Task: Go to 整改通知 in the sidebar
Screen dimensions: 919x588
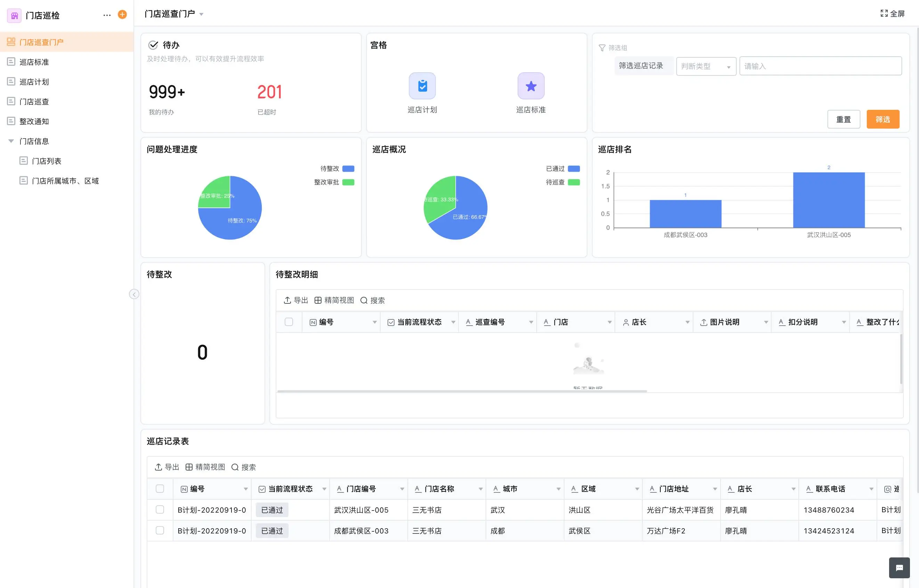Action: coord(34,121)
